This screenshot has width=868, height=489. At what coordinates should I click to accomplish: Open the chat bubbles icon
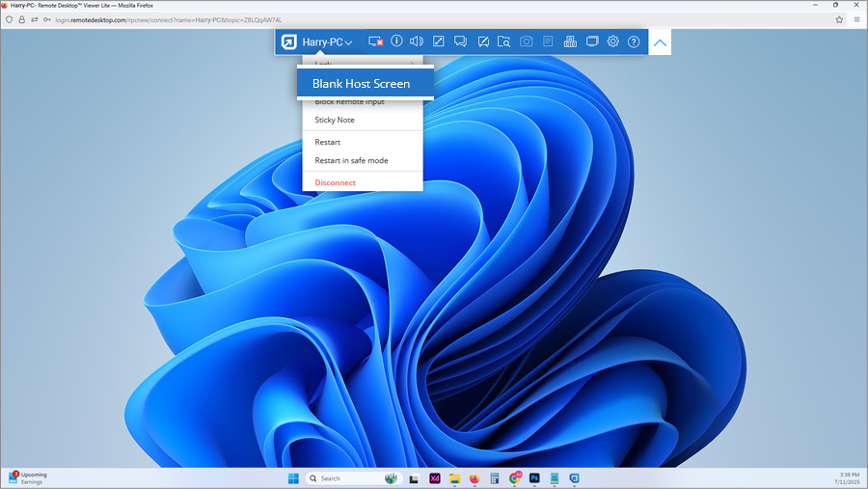click(460, 41)
